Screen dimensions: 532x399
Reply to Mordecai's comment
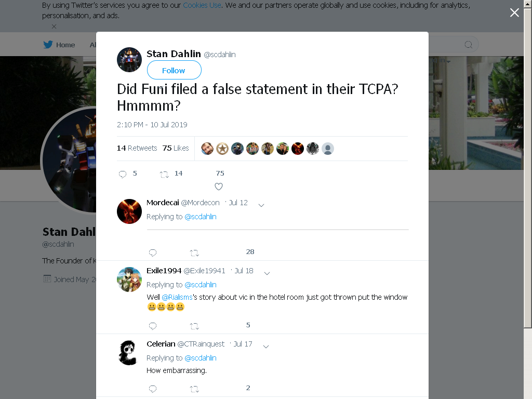pyautogui.click(x=153, y=252)
